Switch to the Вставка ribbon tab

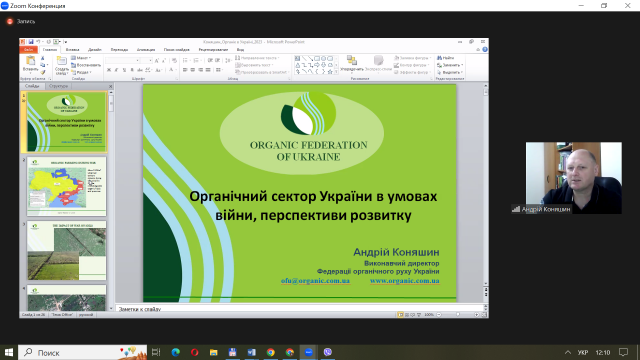pos(72,50)
